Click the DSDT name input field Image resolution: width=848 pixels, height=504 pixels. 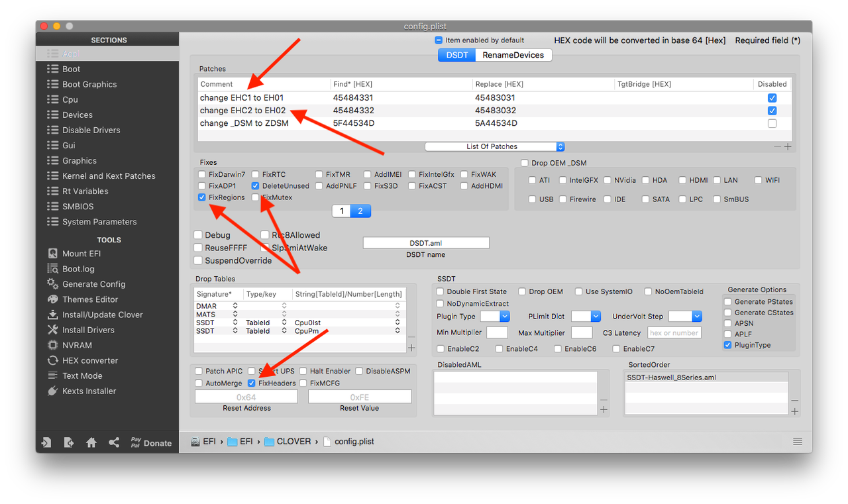(x=426, y=243)
